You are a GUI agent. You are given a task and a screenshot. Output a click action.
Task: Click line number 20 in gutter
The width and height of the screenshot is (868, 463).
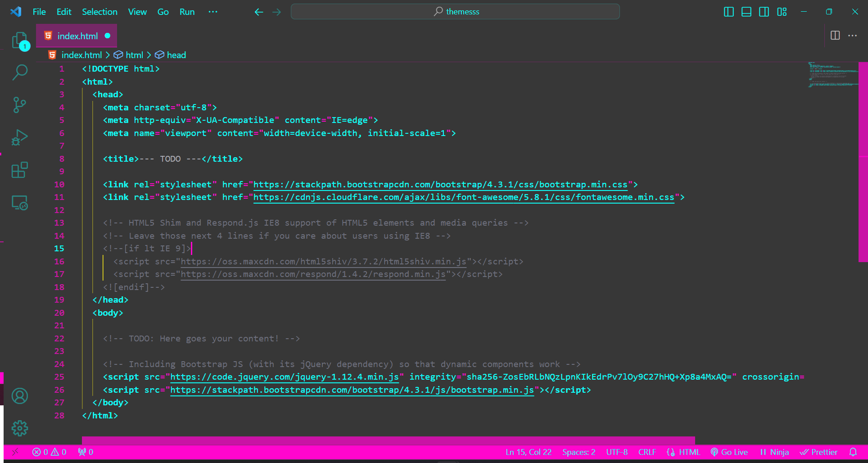point(59,313)
